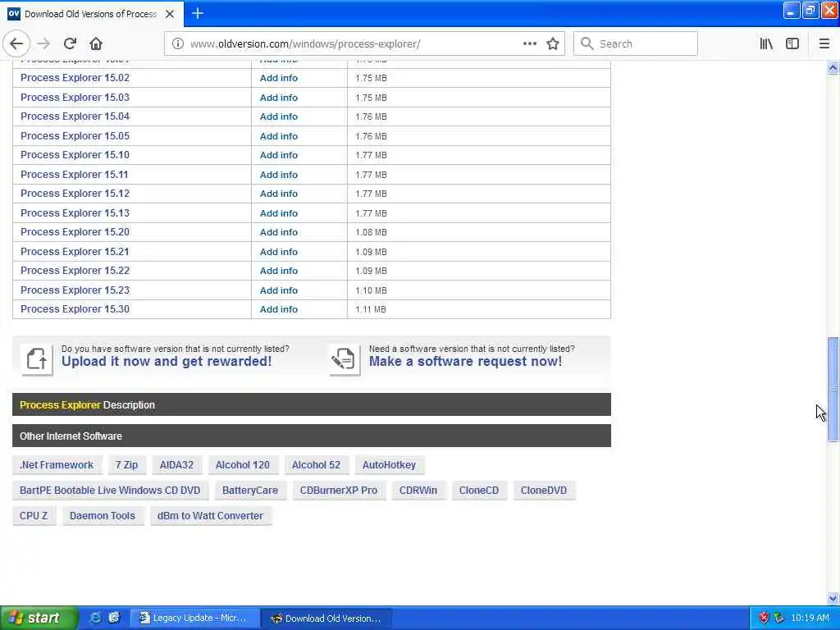840x630 pixels.
Task: Open Process Explorer 15.03 link
Action: [x=75, y=98]
